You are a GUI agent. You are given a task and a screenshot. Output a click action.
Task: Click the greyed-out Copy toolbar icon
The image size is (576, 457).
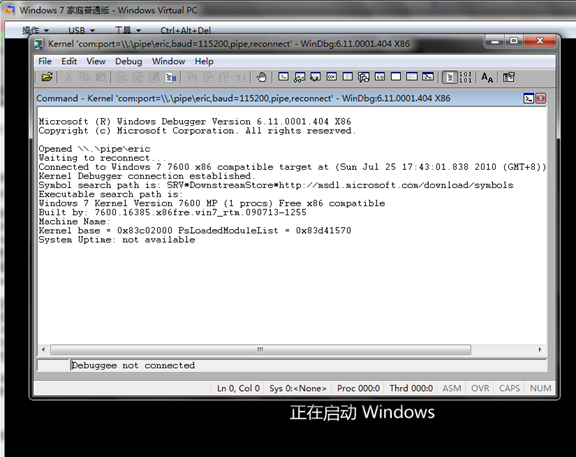(x=85, y=77)
